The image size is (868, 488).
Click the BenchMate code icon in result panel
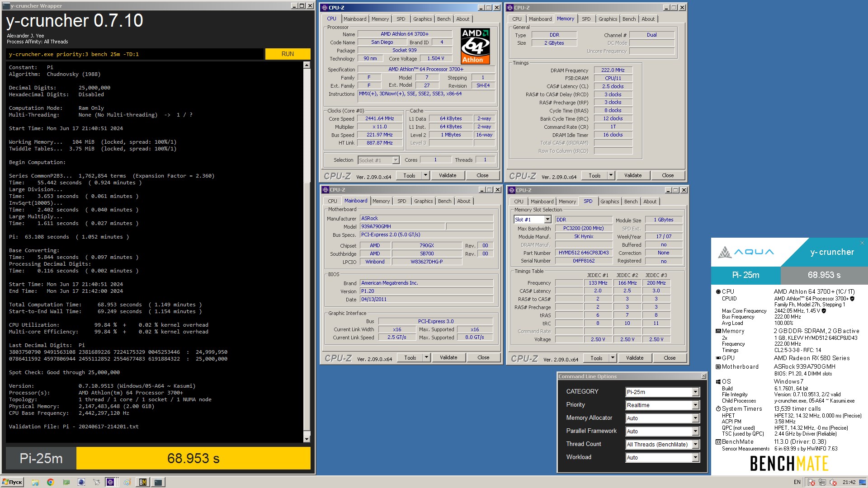718,441
